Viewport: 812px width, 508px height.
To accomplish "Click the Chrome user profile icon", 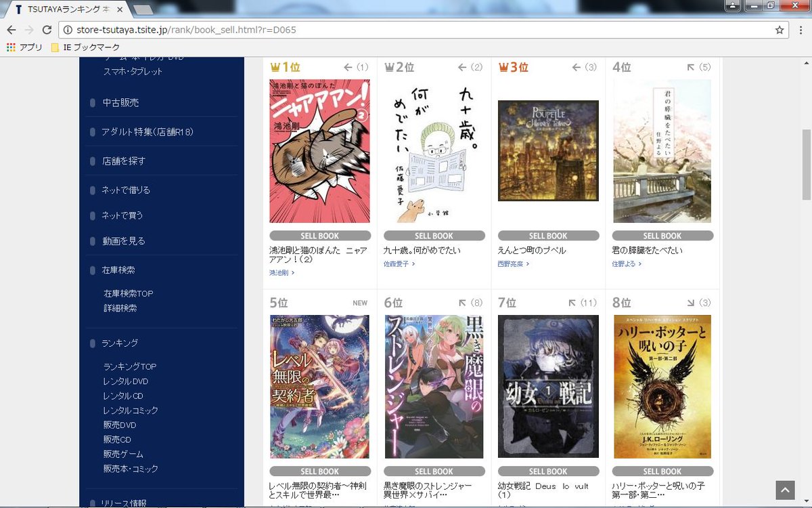I will point(734,5).
